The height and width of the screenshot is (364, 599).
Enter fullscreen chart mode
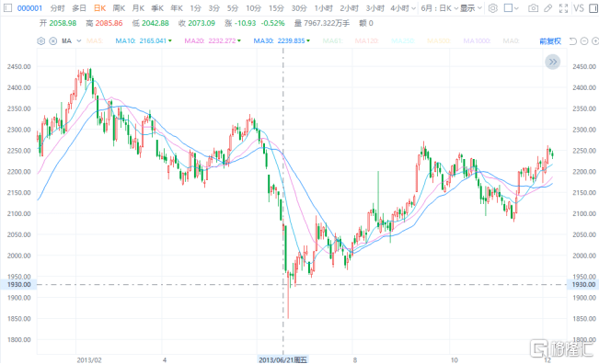click(563, 8)
